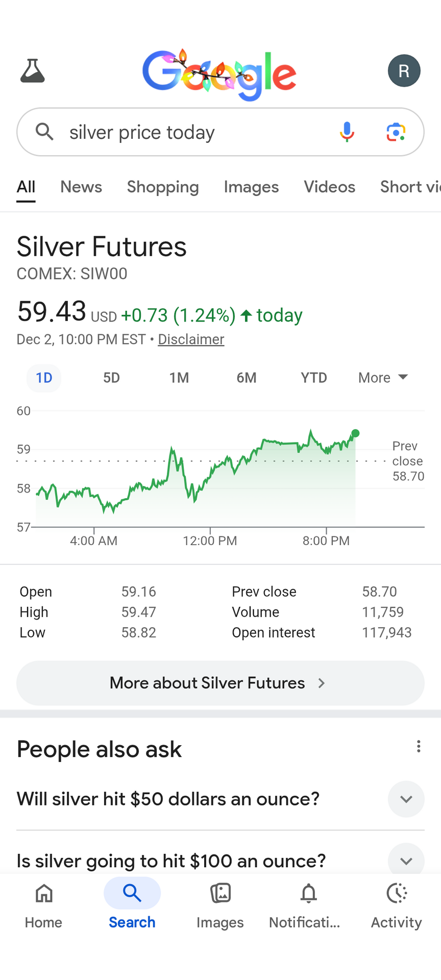The height and width of the screenshot is (980, 441).
Task: Tap the voice search microphone icon
Action: [x=347, y=132]
